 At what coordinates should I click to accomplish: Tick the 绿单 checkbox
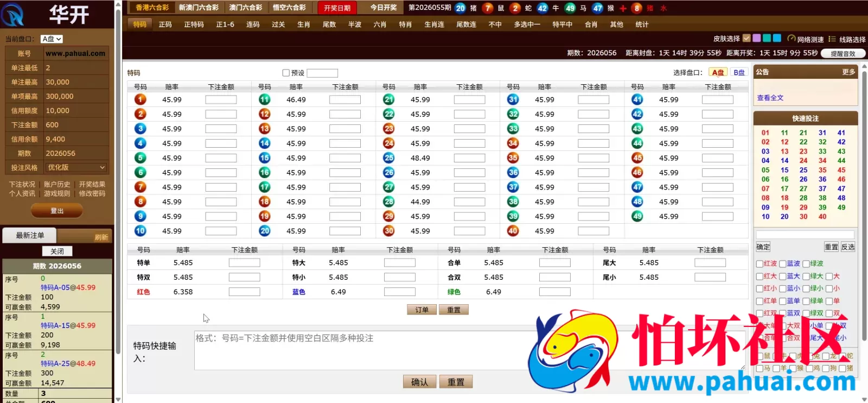(x=806, y=301)
